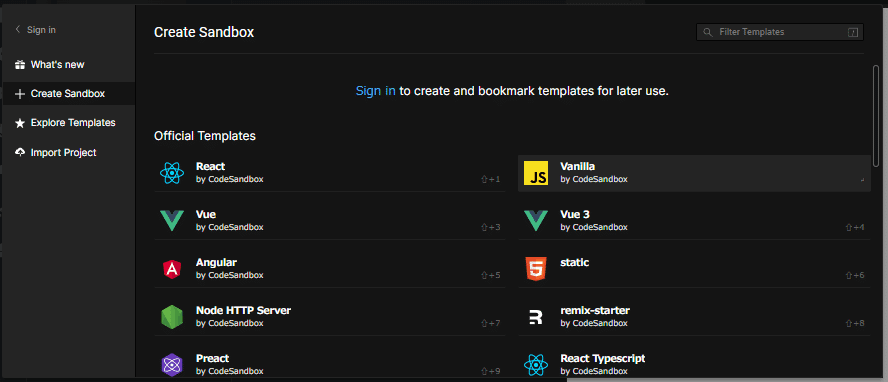Click the shift+4 shortcut hint on Vue 3 row
This screenshot has width=888, height=382.
point(855,228)
